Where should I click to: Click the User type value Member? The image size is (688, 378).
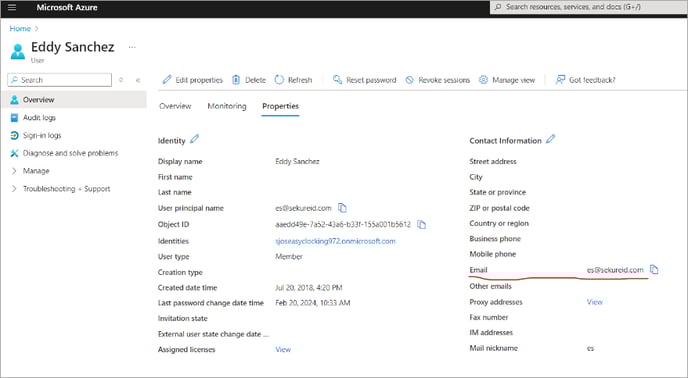pos(289,256)
